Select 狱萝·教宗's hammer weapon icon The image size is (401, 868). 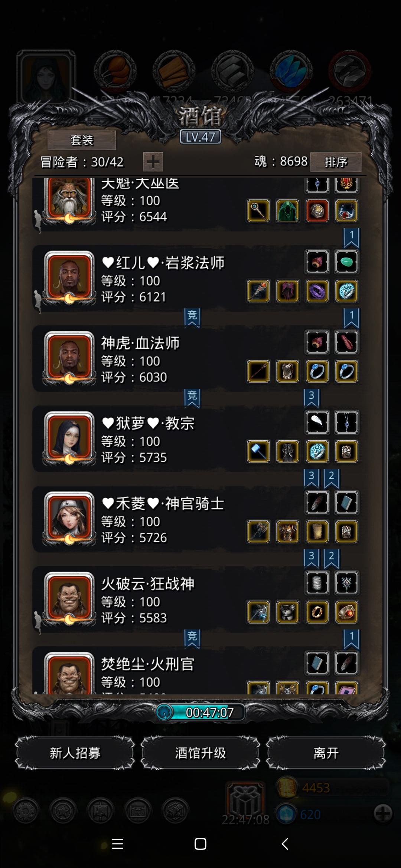pyautogui.click(x=258, y=451)
